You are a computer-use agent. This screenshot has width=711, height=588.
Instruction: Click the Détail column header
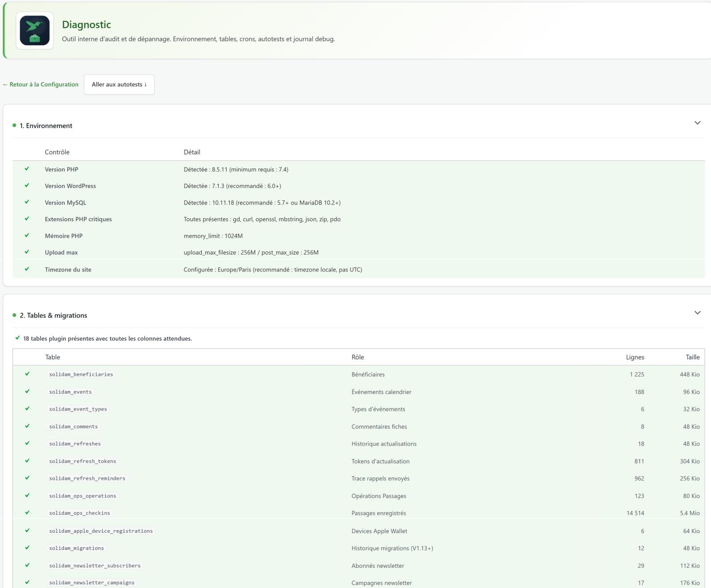coord(192,152)
